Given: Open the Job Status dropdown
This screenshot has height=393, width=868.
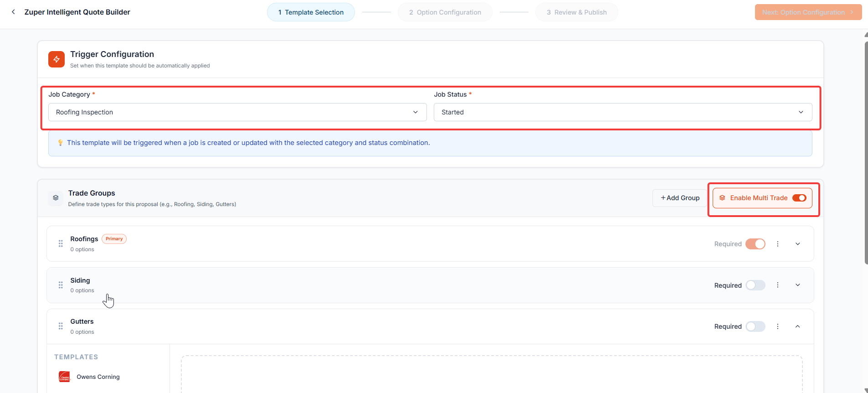Looking at the screenshot, I should (x=623, y=112).
